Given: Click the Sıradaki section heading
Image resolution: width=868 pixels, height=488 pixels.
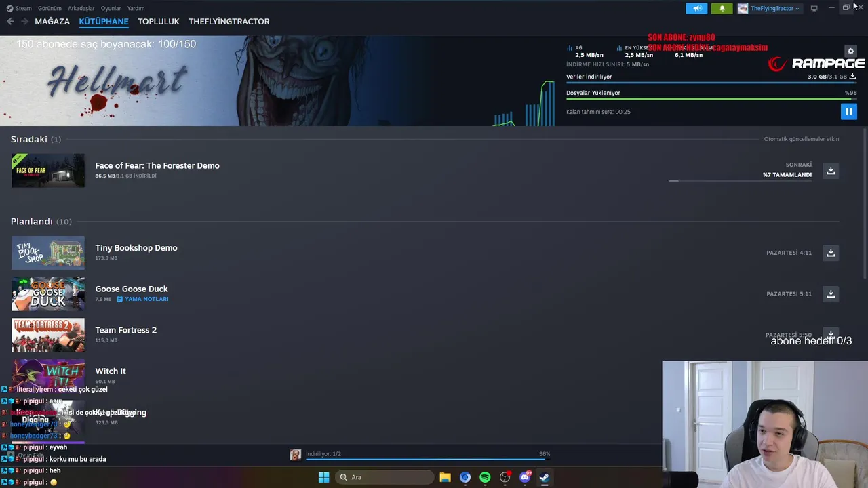Looking at the screenshot, I should pyautogui.click(x=36, y=139).
